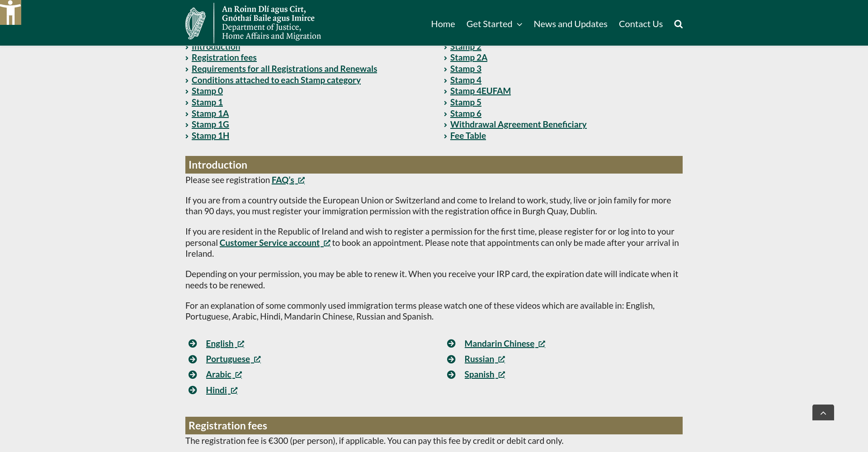Click external link icon after Customer Service account

[x=327, y=243]
